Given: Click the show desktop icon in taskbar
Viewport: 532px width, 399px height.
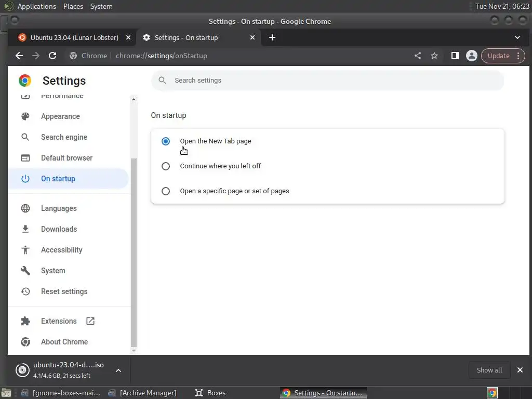Looking at the screenshot, I should coord(6,393).
